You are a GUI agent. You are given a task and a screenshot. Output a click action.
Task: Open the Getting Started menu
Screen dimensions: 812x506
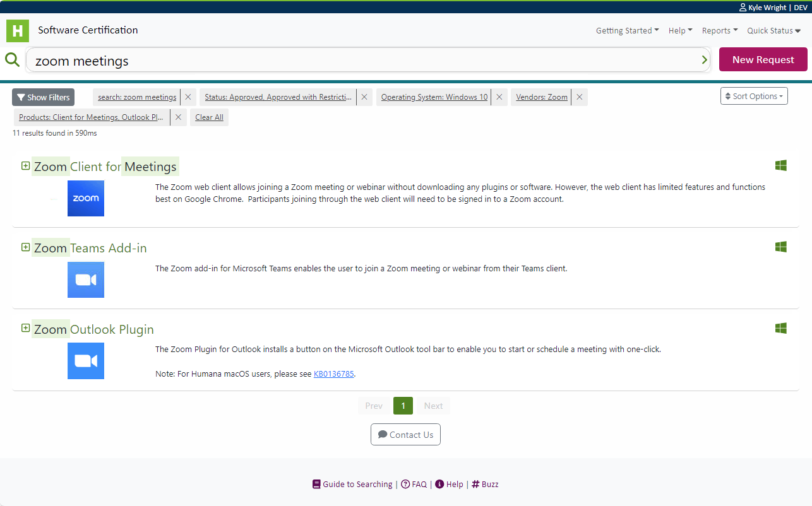628,30
